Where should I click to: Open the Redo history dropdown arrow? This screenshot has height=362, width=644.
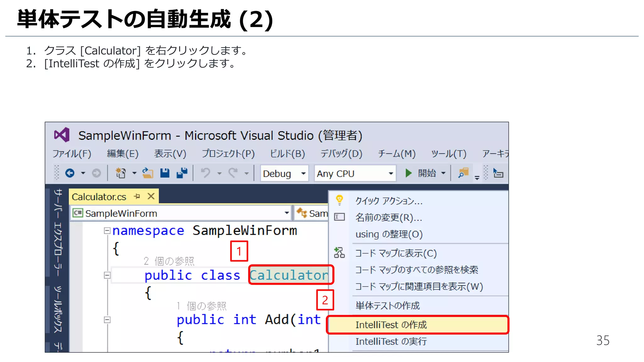[x=247, y=173]
